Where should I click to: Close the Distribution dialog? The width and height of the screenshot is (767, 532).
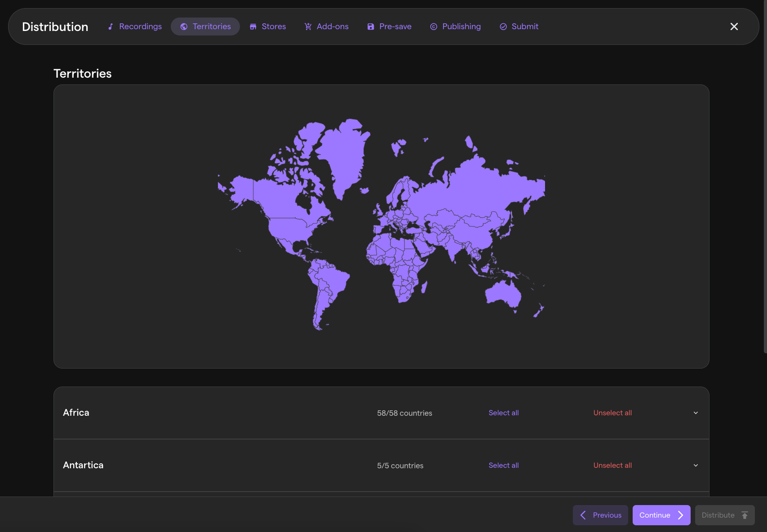(734, 26)
